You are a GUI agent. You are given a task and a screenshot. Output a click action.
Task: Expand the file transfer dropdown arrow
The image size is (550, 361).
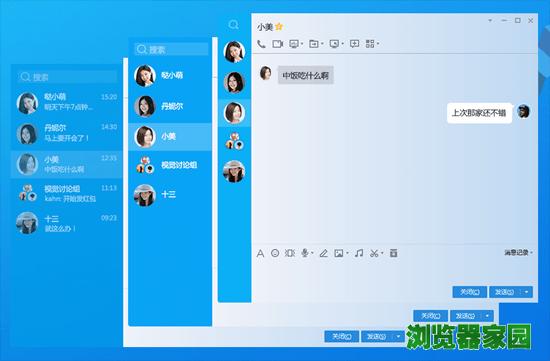322,44
